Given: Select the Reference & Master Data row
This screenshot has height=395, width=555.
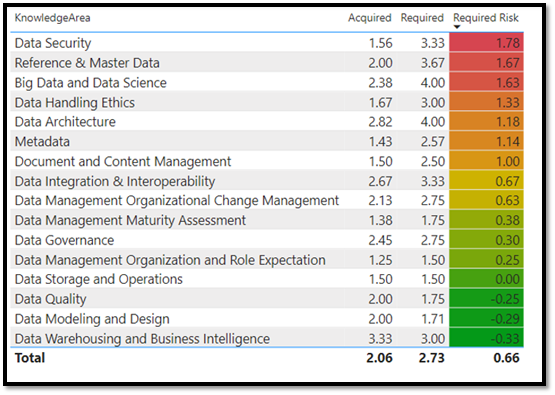Looking at the screenshot, I should (267, 63).
